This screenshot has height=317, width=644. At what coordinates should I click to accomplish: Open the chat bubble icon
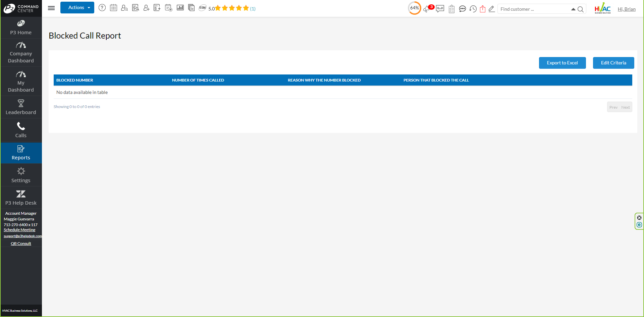[463, 9]
